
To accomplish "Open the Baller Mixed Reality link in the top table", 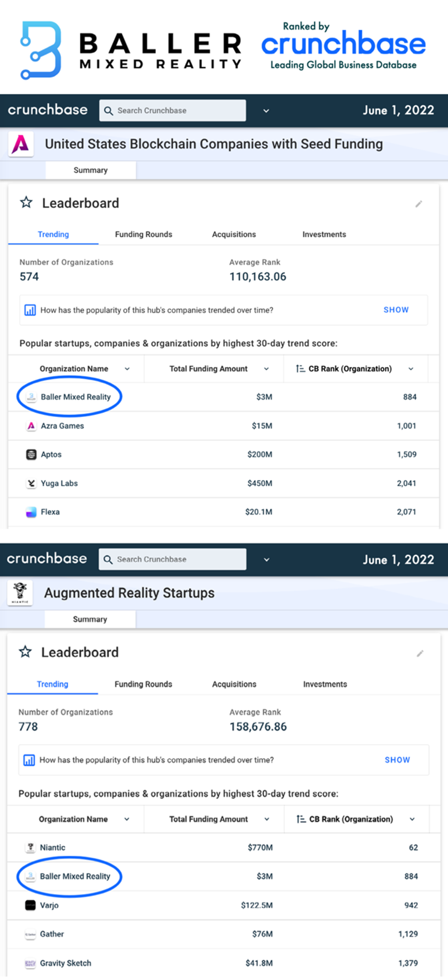I will [x=76, y=397].
